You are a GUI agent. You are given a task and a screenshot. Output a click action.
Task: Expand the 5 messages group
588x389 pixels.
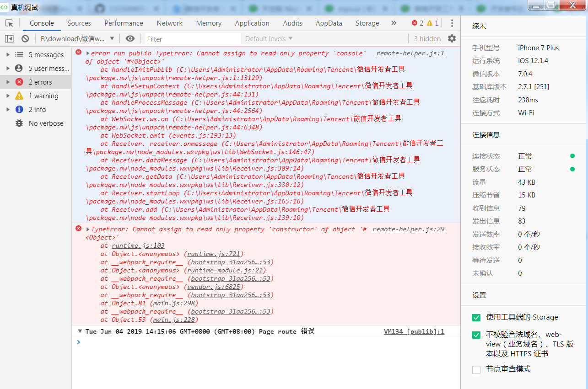(x=8, y=55)
